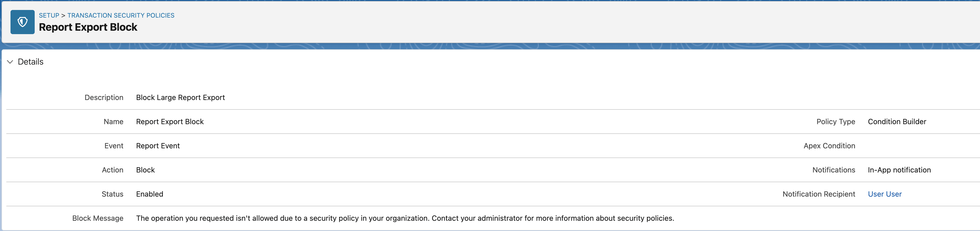Image resolution: width=980 pixels, height=231 pixels.
Task: Click the 'Report Event' value
Action: point(158,146)
